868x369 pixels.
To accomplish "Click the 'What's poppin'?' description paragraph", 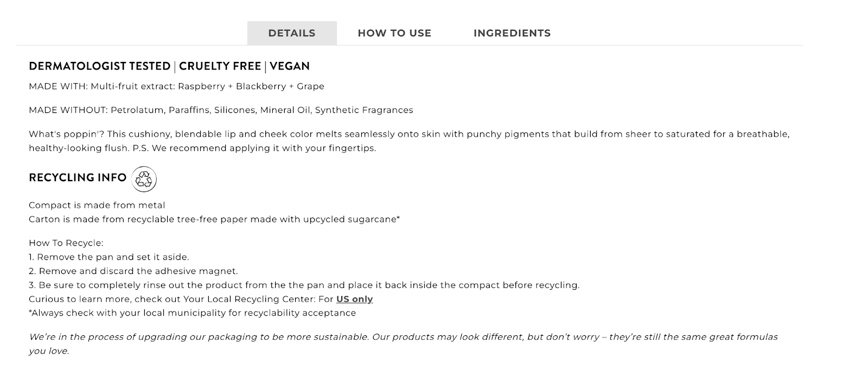I will coord(380,135).
